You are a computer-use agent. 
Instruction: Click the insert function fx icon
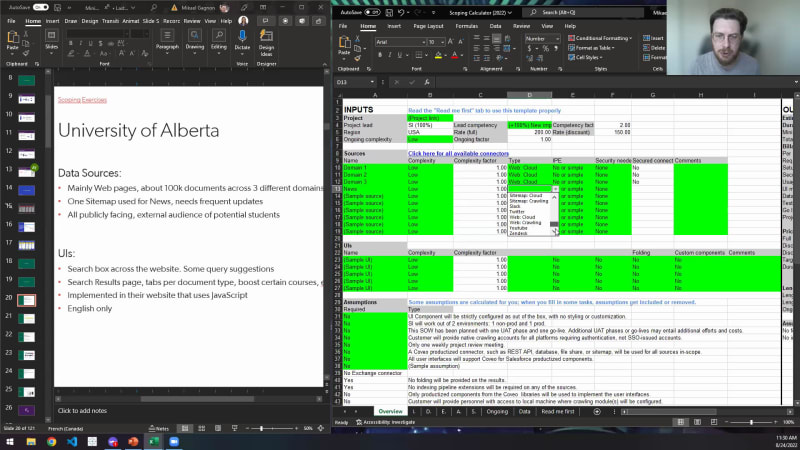[x=427, y=82]
